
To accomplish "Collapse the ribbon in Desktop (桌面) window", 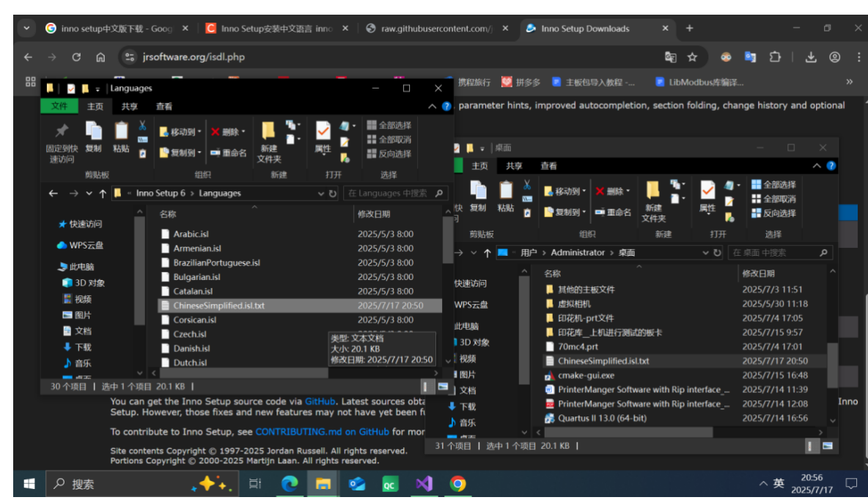I will (817, 166).
